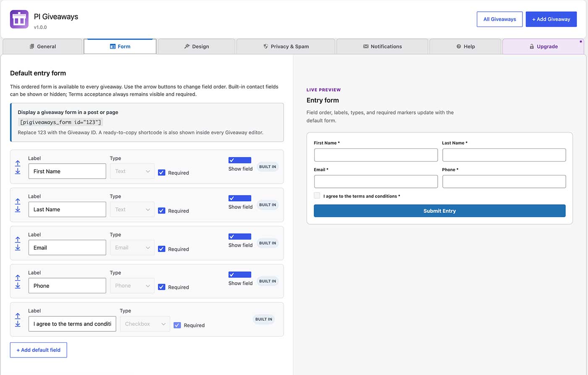Open the Help tab
This screenshot has height=375, width=588.
click(x=465, y=47)
